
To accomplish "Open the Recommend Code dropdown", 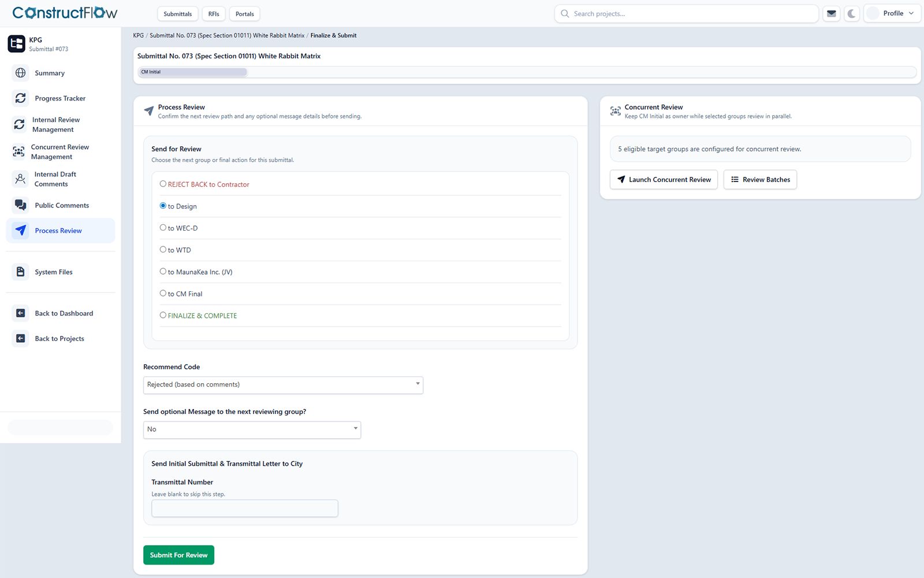I will 283,385.
